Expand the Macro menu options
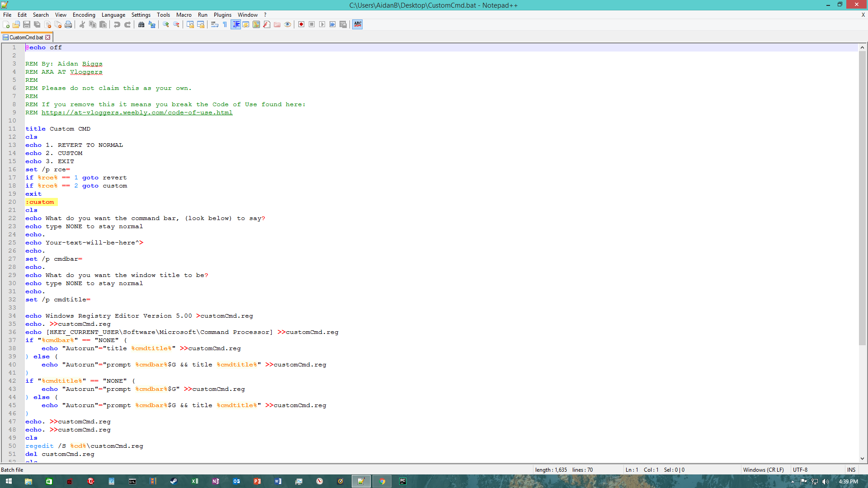 [183, 14]
